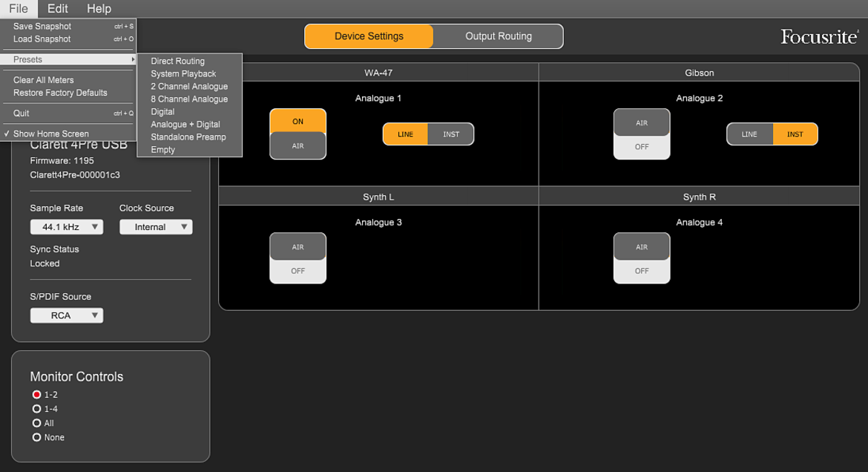Image resolution: width=868 pixels, height=472 pixels.
Task: Toggle AIR on Analogue 3
Action: [297, 258]
